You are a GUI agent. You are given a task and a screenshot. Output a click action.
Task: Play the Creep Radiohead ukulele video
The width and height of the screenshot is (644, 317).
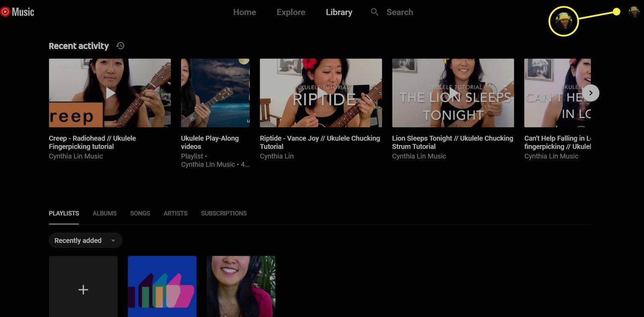coord(110,93)
